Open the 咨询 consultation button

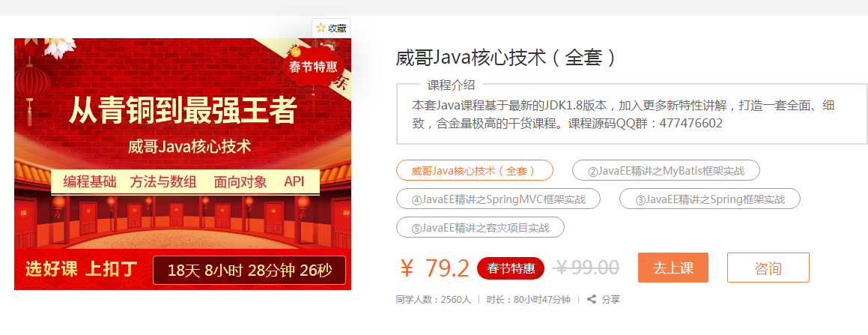[768, 268]
